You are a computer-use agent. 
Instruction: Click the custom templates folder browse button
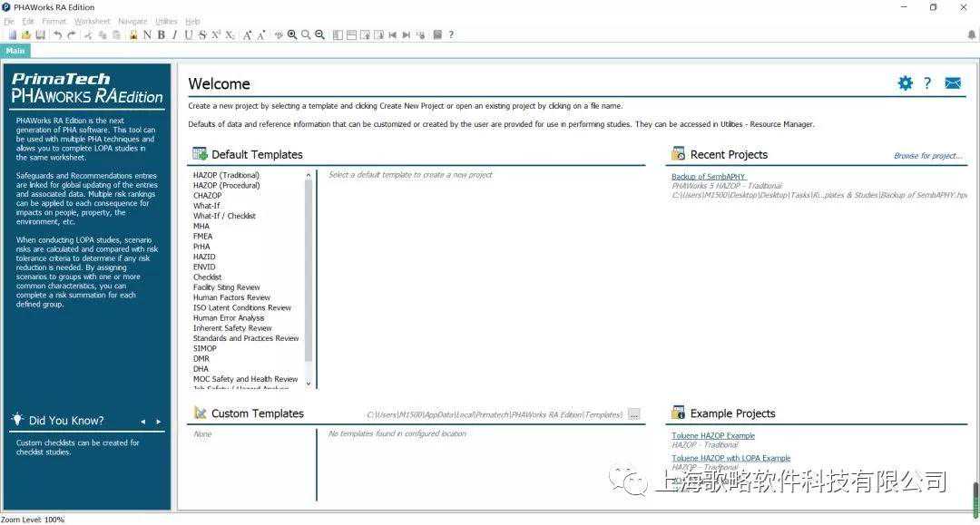633,414
